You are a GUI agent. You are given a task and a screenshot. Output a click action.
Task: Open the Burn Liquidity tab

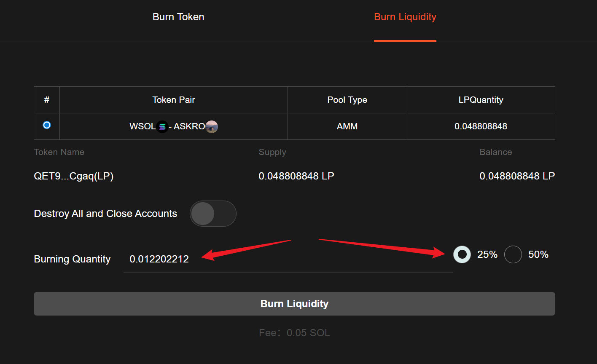click(405, 17)
